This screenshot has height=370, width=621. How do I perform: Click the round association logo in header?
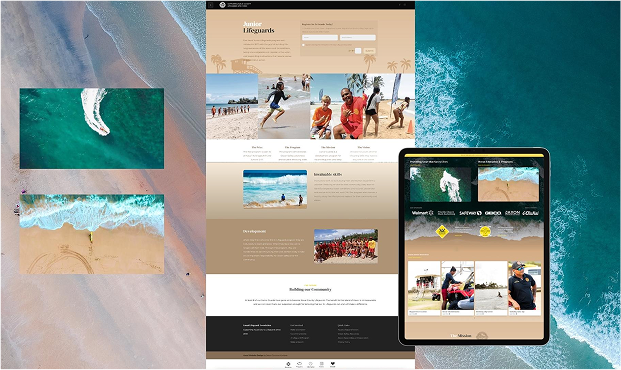click(223, 5)
